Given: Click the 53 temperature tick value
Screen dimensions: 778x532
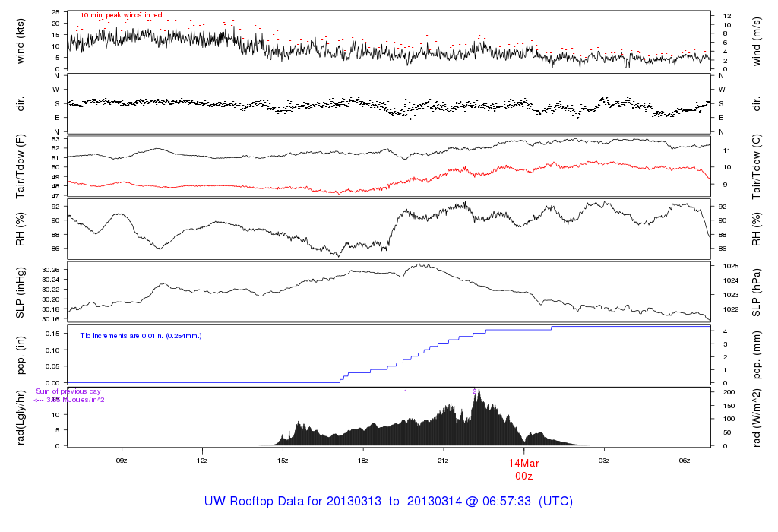Looking at the screenshot, I should coord(56,138).
